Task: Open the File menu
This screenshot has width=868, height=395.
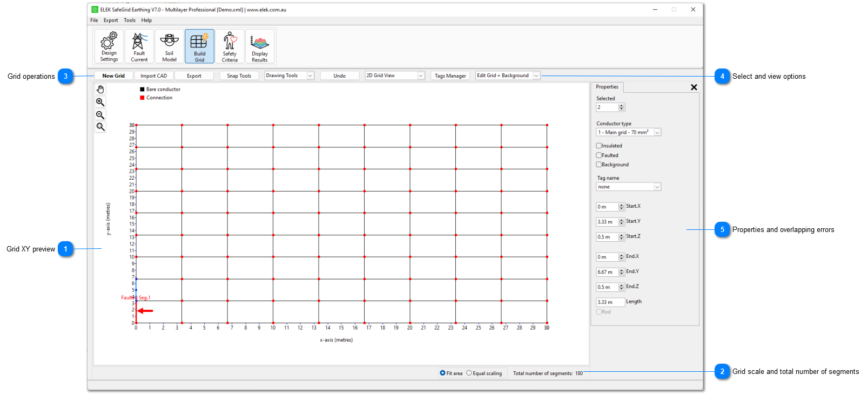Action: point(95,21)
